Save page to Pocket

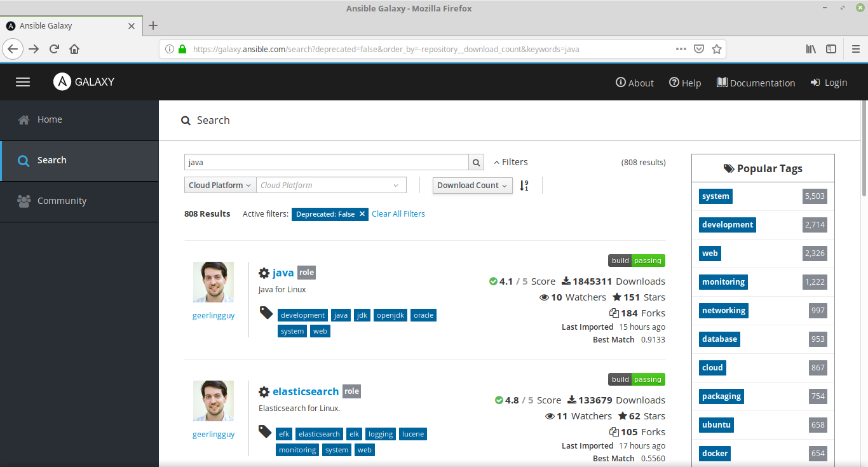coord(698,49)
